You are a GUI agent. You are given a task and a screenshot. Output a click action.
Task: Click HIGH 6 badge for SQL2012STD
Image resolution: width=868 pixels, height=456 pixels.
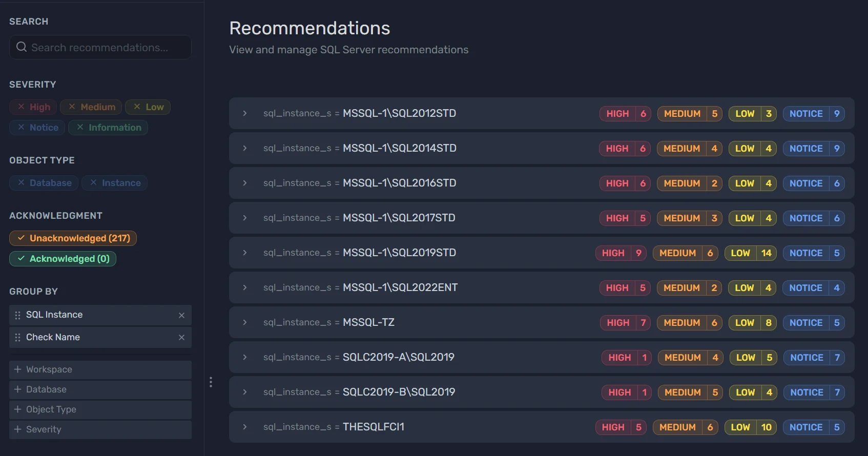click(x=625, y=114)
